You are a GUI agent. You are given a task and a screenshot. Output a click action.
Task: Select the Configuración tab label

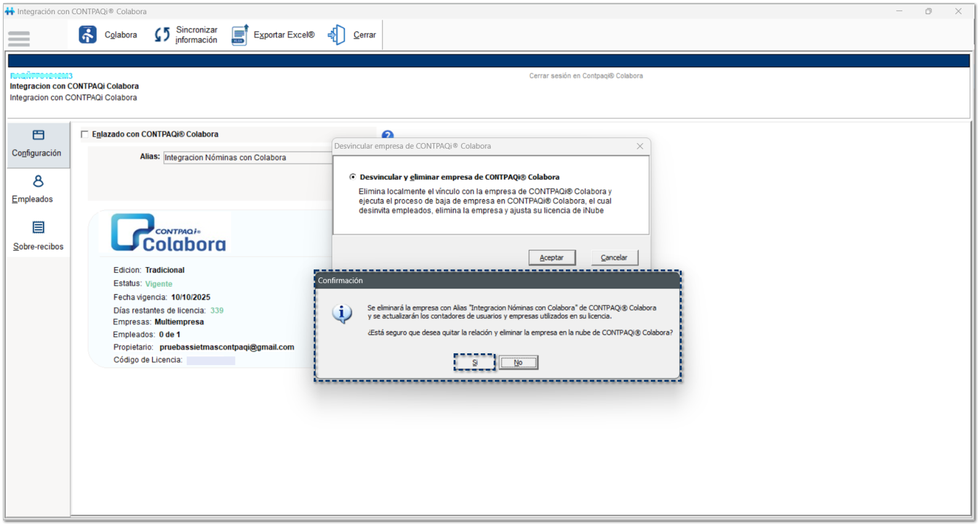(x=36, y=153)
